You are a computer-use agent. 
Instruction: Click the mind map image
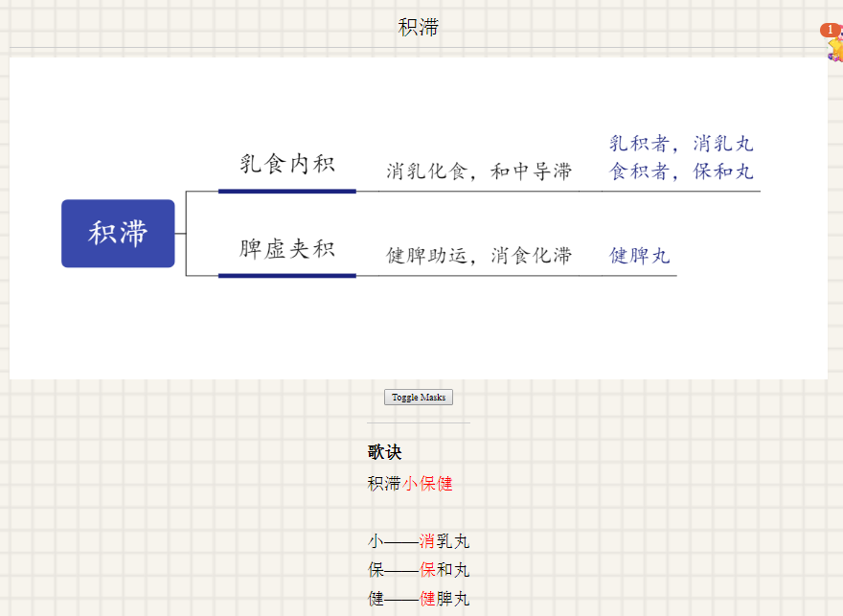pos(419,218)
